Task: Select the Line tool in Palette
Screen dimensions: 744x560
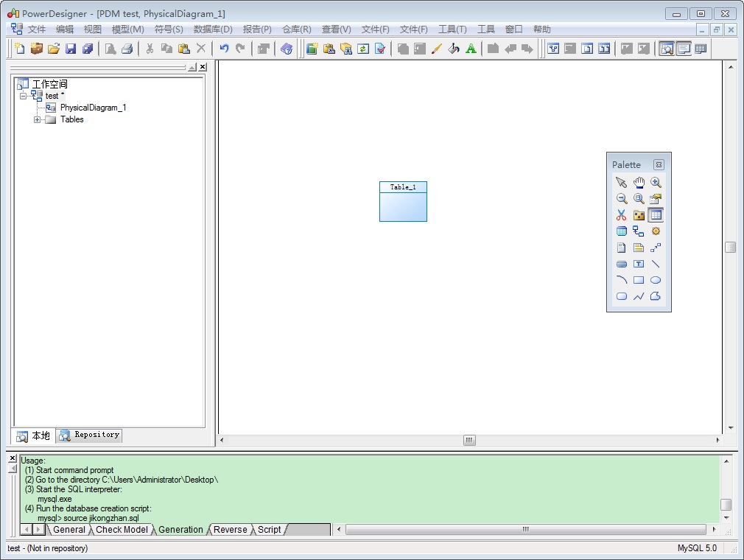Action: click(656, 264)
